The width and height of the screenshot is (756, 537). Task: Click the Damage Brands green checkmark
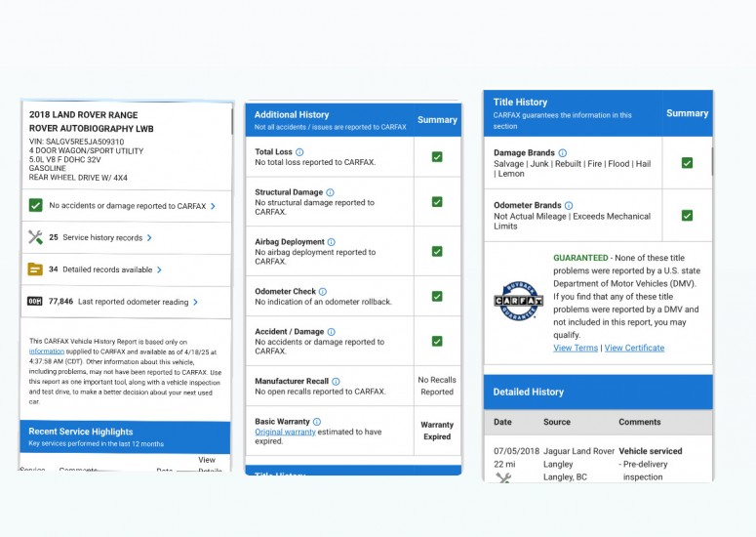(687, 163)
